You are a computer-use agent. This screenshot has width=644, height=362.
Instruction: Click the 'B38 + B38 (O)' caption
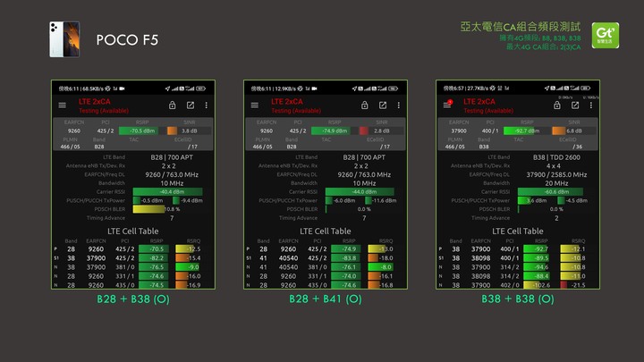(x=518, y=299)
